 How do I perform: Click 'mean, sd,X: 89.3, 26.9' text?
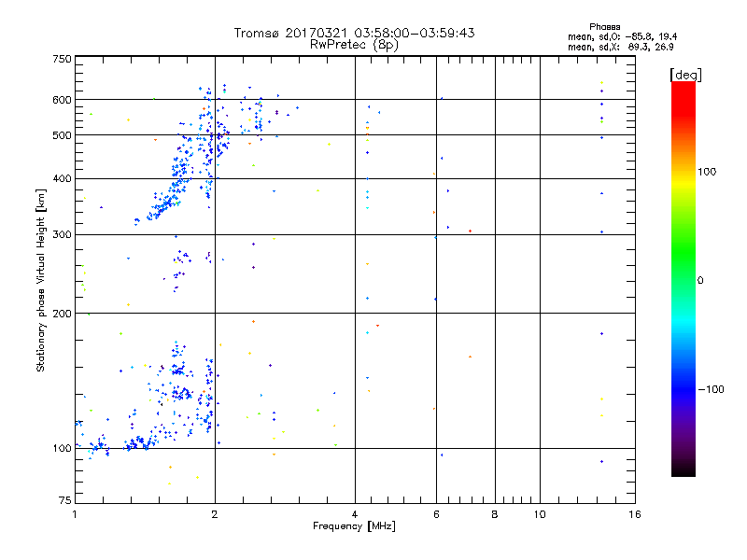(x=620, y=47)
